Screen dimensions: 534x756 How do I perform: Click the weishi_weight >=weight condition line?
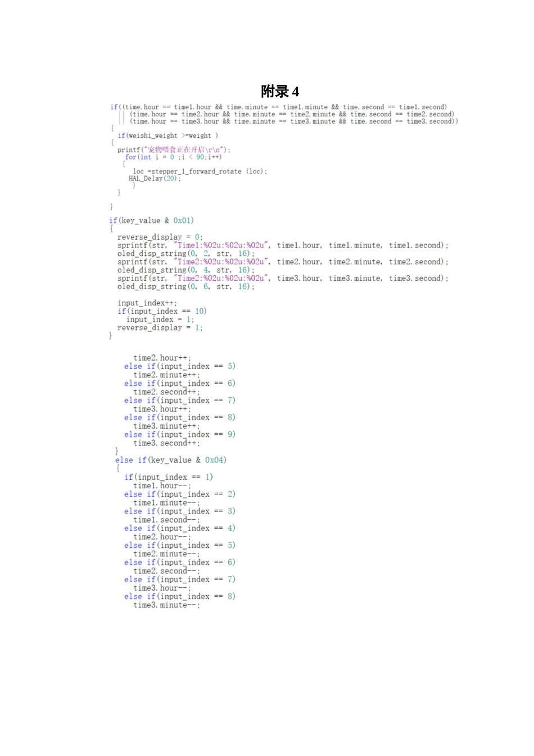click(x=168, y=136)
